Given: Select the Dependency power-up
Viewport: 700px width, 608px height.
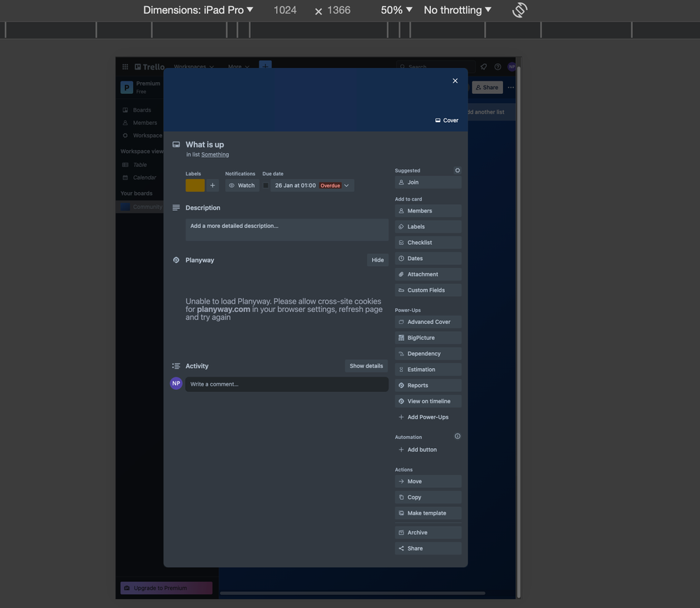Looking at the screenshot, I should [x=427, y=353].
